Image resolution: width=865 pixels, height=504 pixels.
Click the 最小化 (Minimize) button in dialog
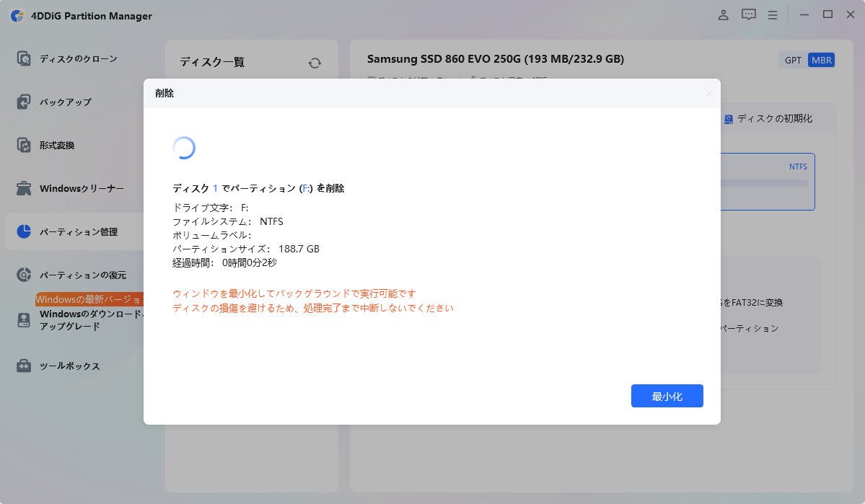pos(667,396)
